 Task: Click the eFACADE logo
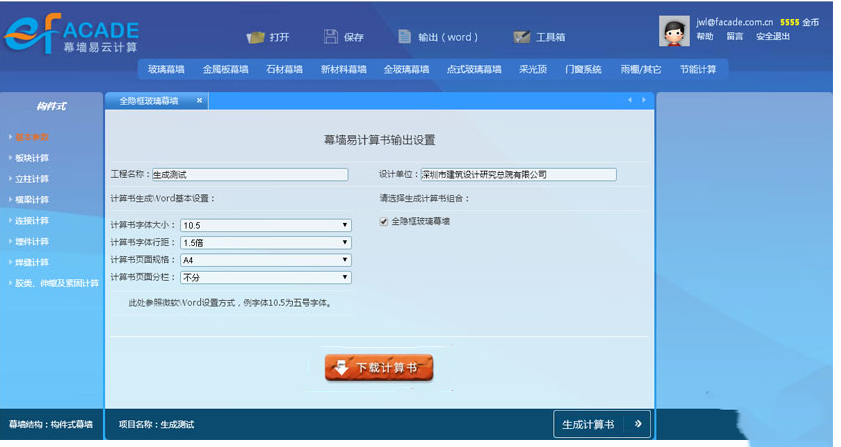pyautogui.click(x=71, y=34)
